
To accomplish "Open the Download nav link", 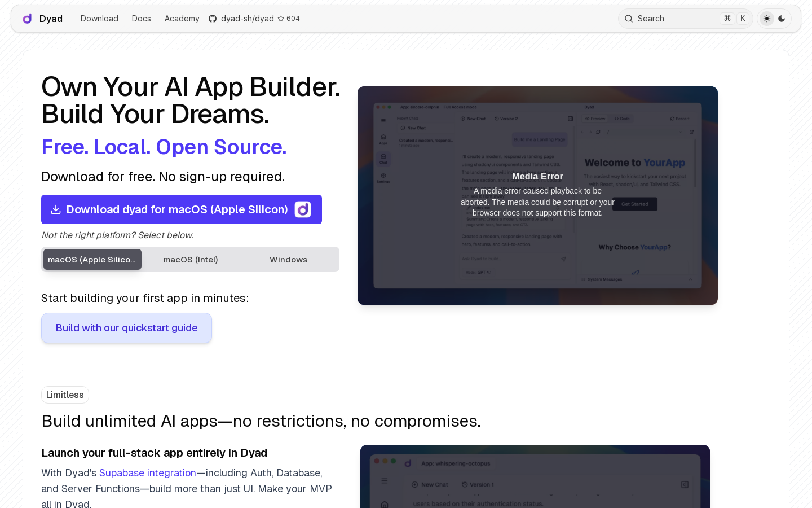I will pyautogui.click(x=99, y=19).
